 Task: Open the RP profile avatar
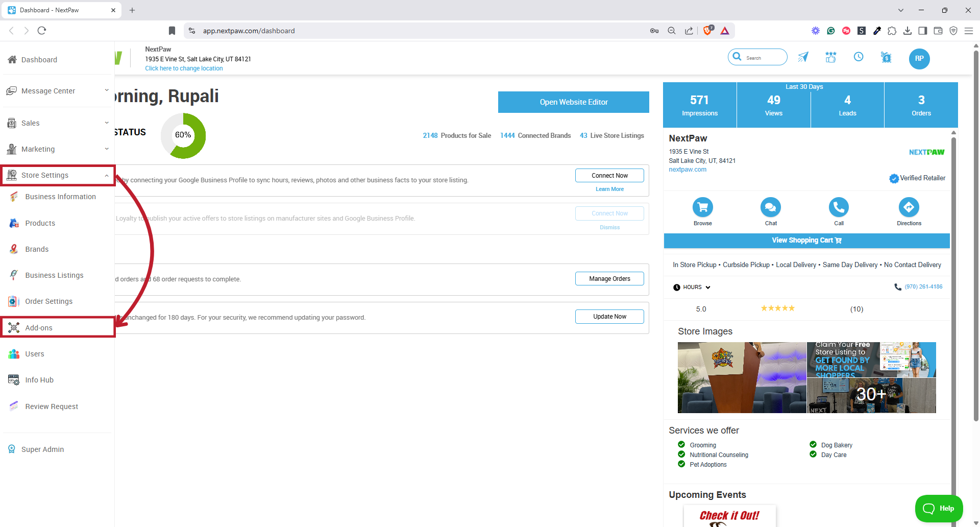[919, 59]
